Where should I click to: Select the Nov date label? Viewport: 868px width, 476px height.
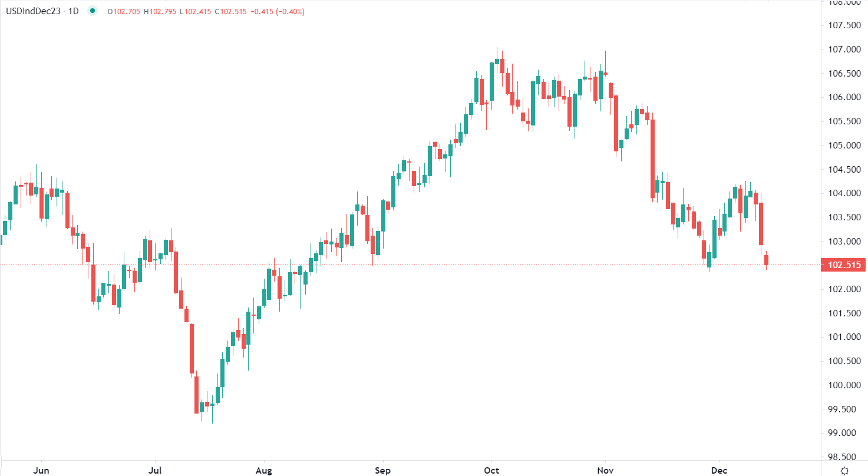605,470
